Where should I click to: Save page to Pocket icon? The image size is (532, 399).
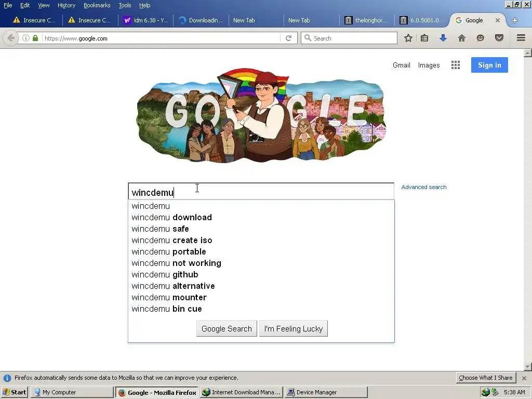pyautogui.click(x=499, y=38)
